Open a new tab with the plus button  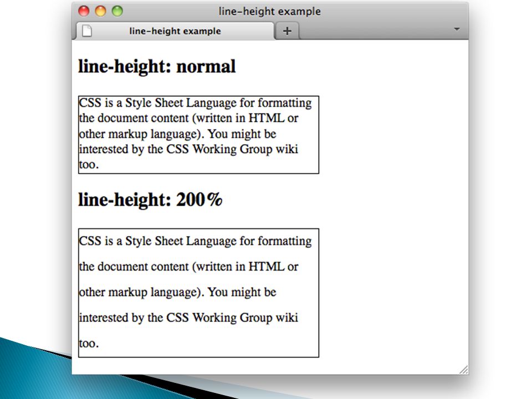[287, 31]
